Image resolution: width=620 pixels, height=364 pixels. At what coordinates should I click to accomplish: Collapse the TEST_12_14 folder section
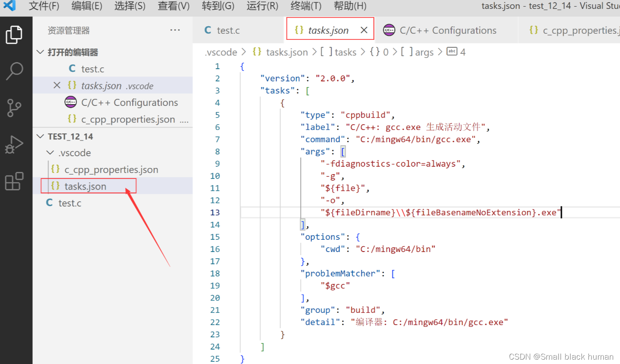pos(41,136)
